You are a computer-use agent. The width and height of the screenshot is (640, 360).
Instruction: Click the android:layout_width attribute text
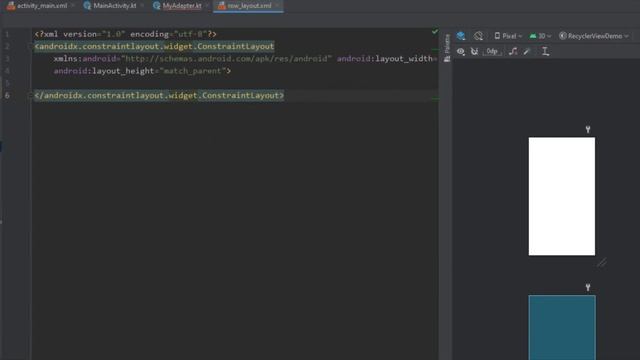point(384,59)
